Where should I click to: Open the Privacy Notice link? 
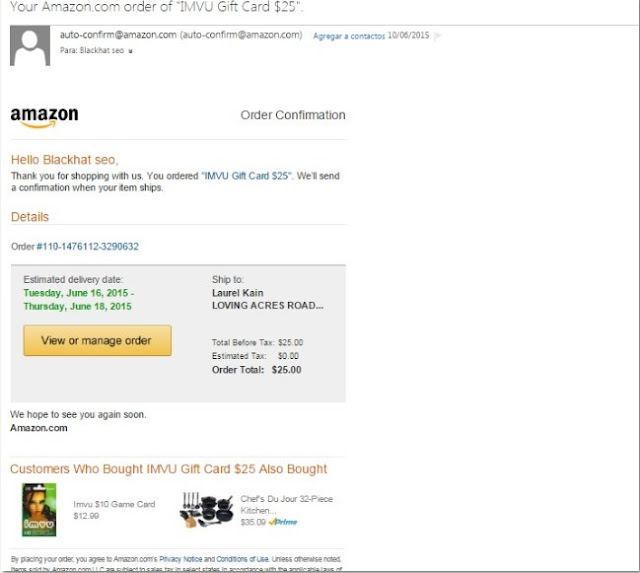(x=180, y=559)
